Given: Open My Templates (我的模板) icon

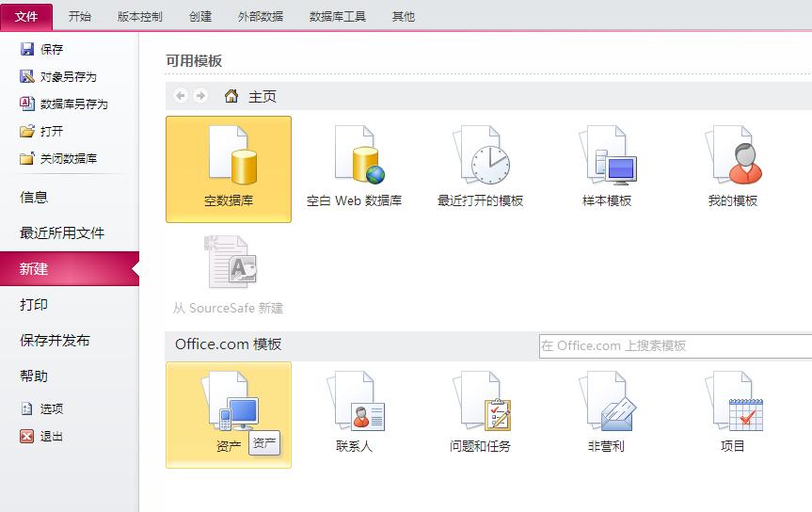Looking at the screenshot, I should click(x=733, y=155).
